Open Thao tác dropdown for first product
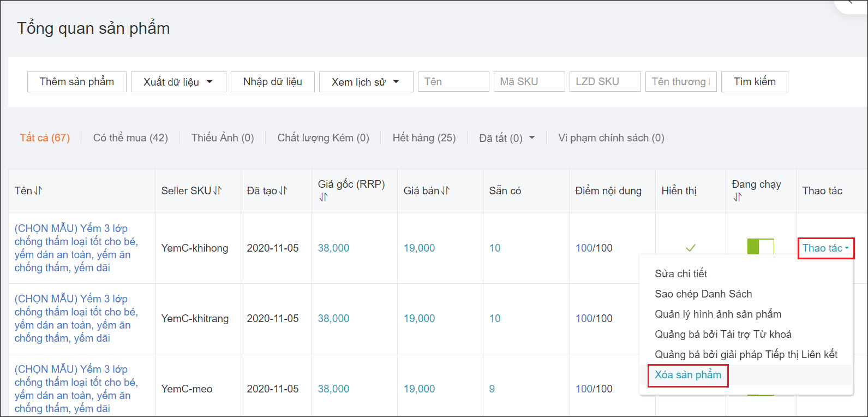Image resolution: width=868 pixels, height=417 pixels. [x=825, y=248]
